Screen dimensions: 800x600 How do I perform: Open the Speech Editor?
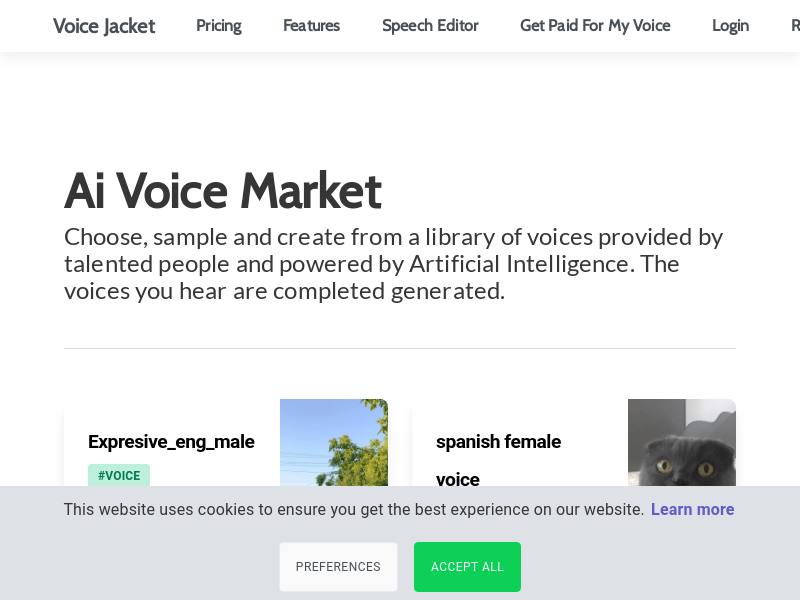click(430, 26)
